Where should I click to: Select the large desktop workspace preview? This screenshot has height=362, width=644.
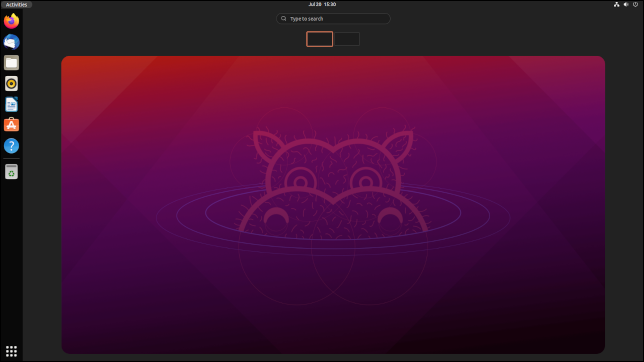(333, 205)
